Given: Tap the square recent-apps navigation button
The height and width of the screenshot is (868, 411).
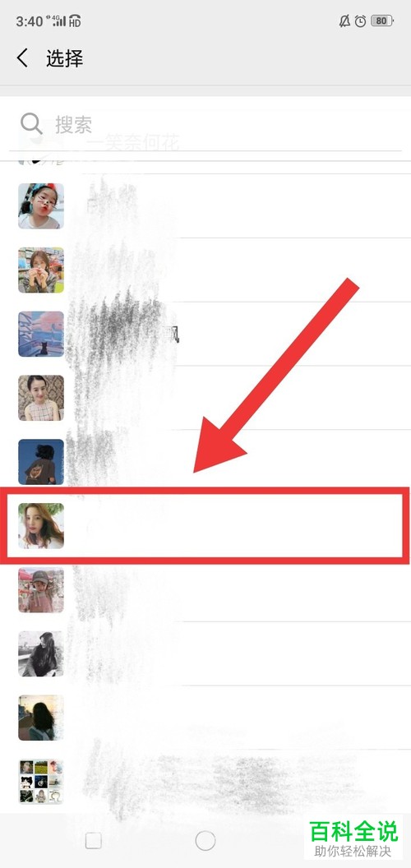Looking at the screenshot, I should pos(94,841).
